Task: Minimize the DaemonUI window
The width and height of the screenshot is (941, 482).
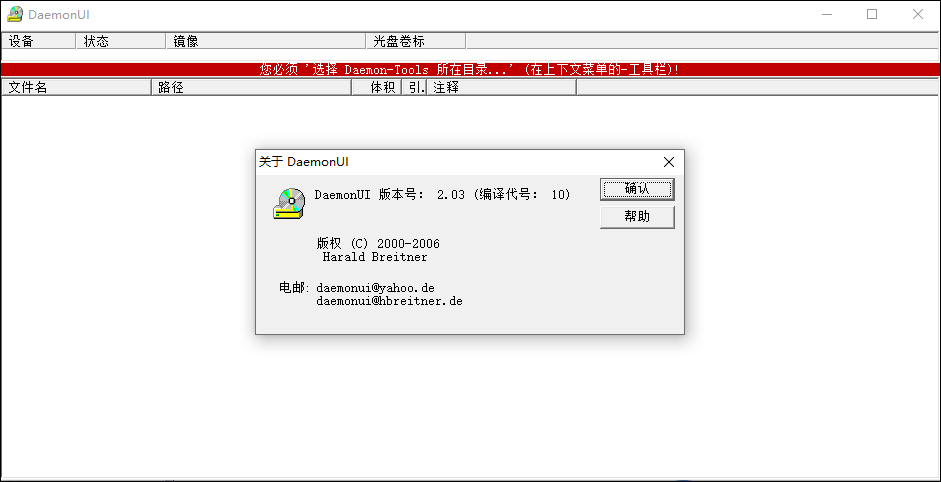Action: click(827, 14)
